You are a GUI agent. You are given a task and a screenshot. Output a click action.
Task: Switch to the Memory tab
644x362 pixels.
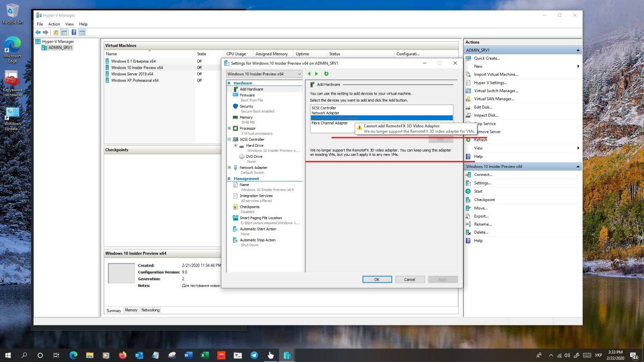pos(131,310)
